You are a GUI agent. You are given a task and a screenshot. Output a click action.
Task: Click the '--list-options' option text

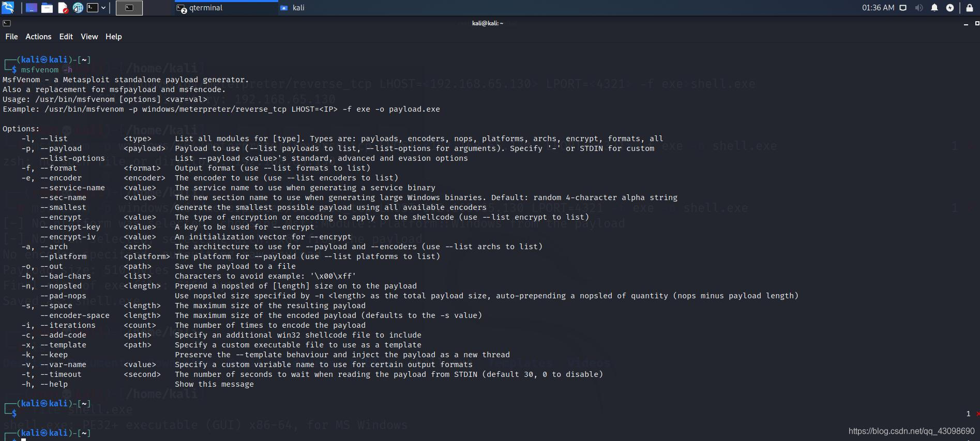coord(72,158)
